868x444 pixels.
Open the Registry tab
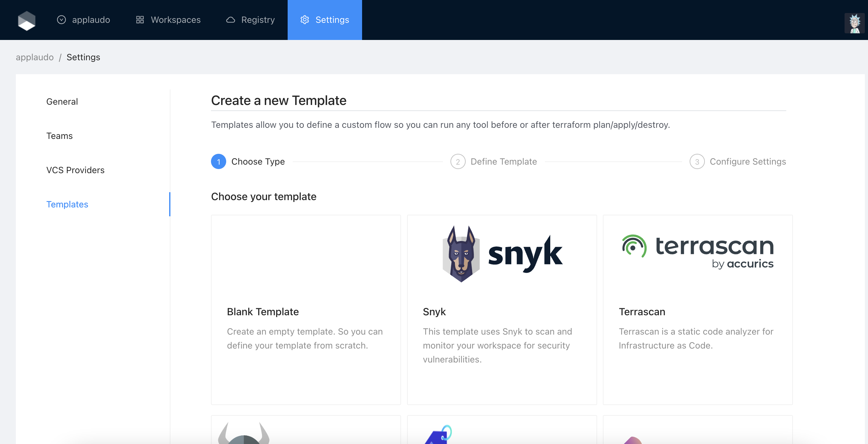[x=250, y=20]
